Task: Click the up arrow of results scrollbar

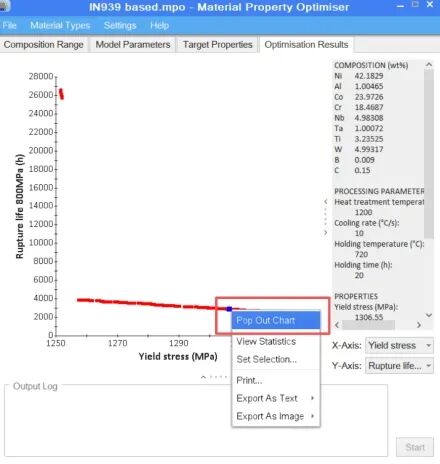Action: click(429, 64)
